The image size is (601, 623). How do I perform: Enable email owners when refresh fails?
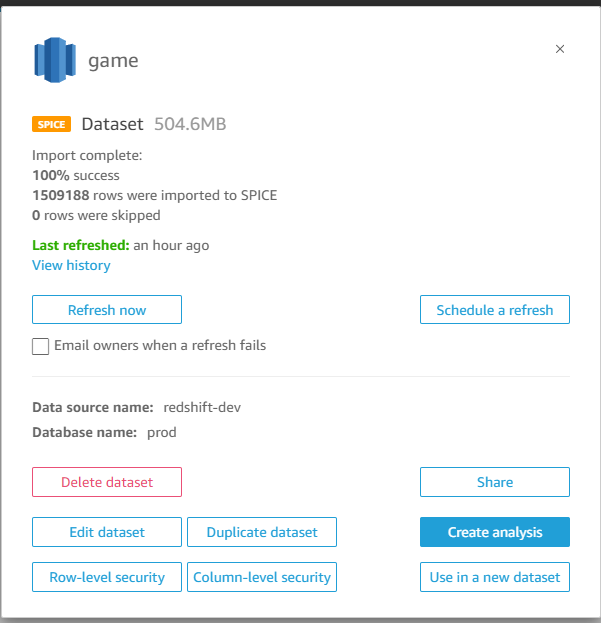pos(41,346)
